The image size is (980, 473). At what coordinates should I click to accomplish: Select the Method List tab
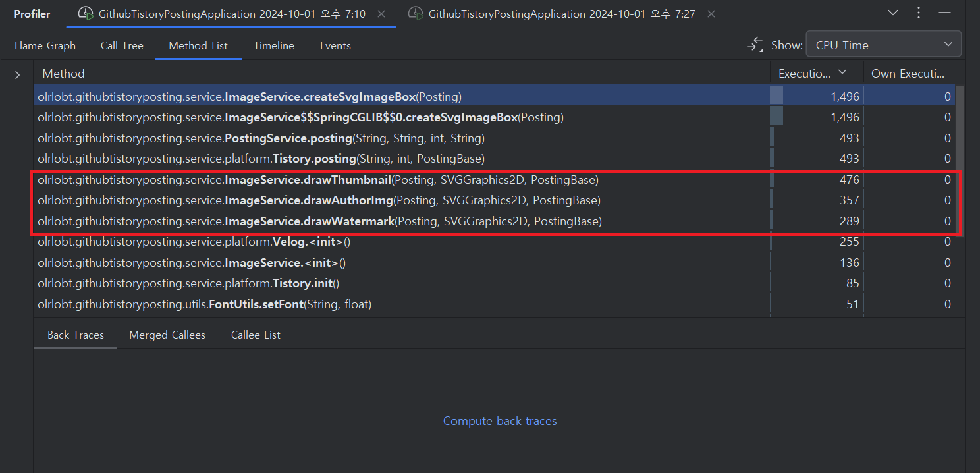[198, 45]
